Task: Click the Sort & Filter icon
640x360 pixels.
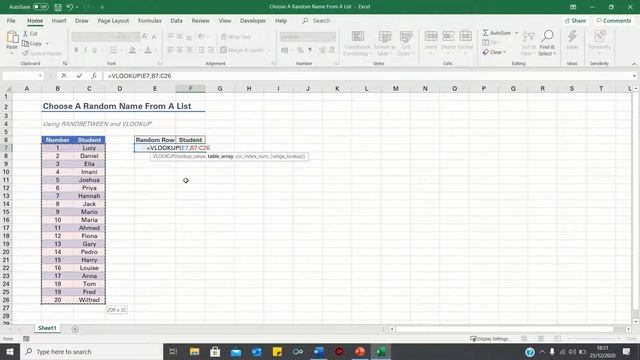Action: 529,37
